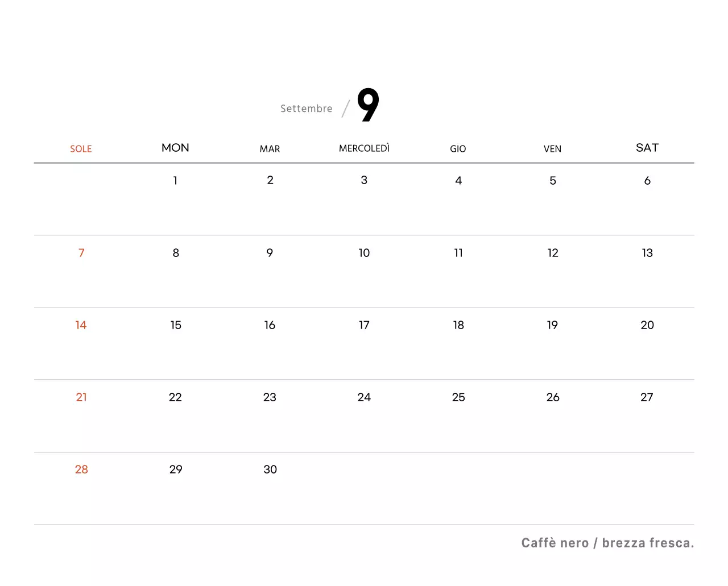
Task: Click on date 10
Action: [x=364, y=253]
